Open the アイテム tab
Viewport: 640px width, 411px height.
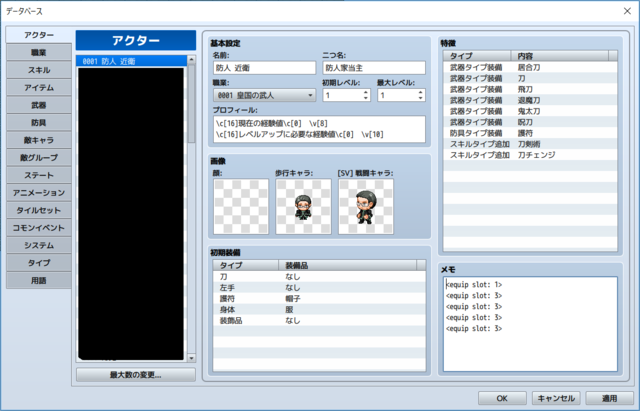(39, 88)
